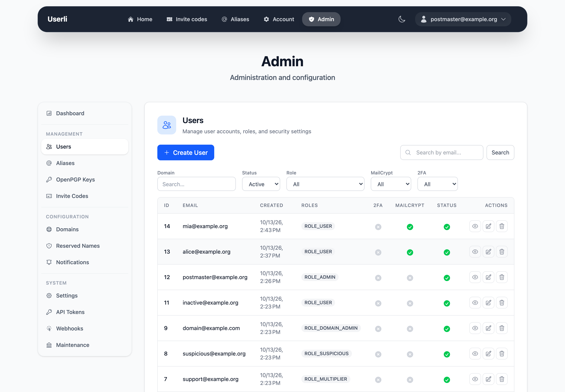The image size is (565, 392).
Task: Open the 2FA filter dropdown
Action: (437, 184)
